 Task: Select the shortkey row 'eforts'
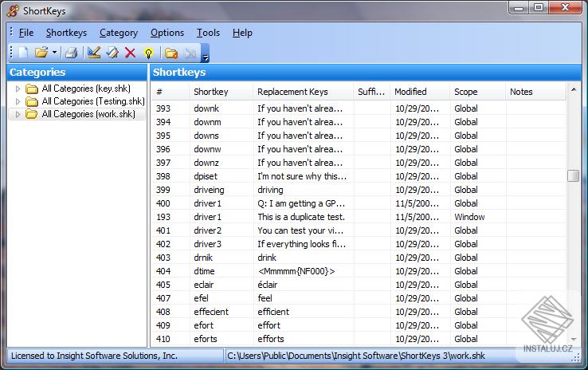click(359, 338)
